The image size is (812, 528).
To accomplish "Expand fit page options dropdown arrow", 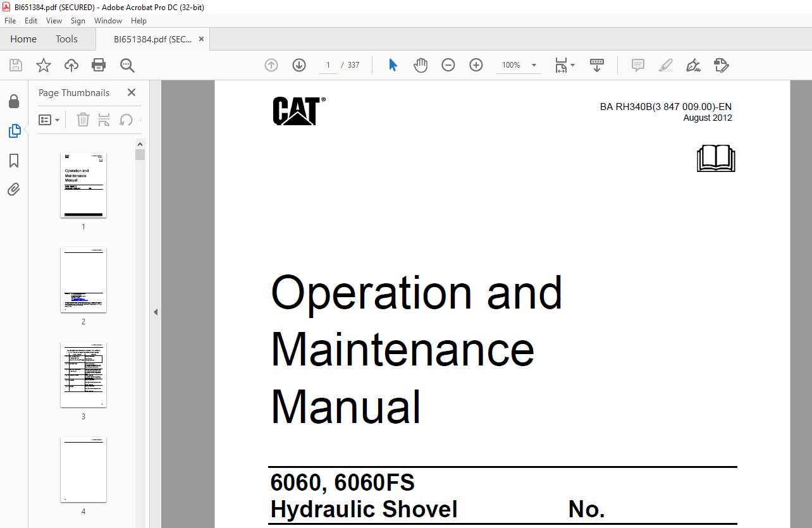I will pyautogui.click(x=573, y=65).
